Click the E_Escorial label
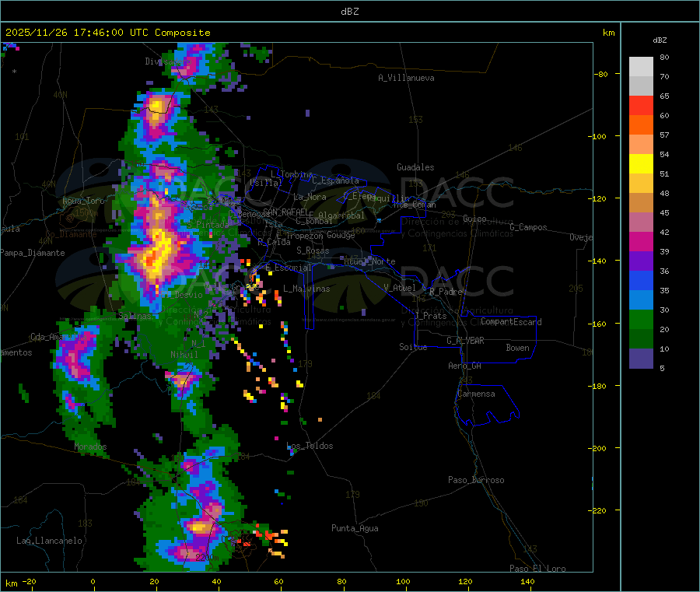This screenshot has height=592, width=700. click(289, 268)
